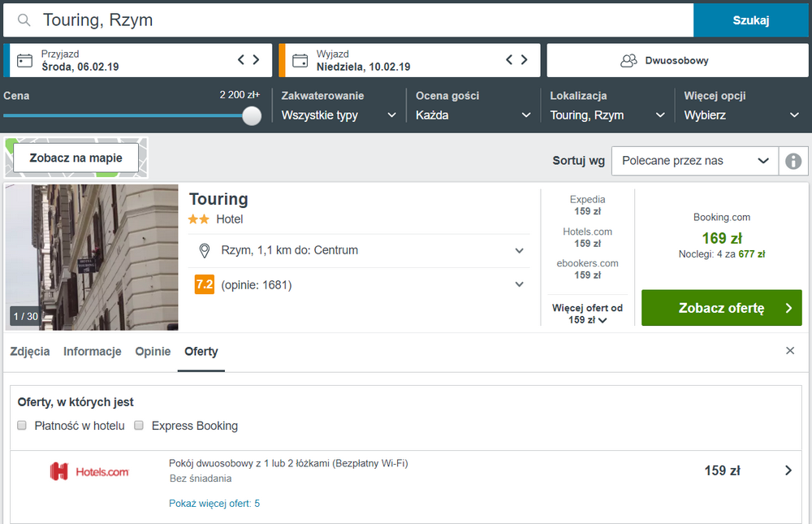812x524 pixels.
Task: Open the arrival date calendar icon
Action: point(24,61)
